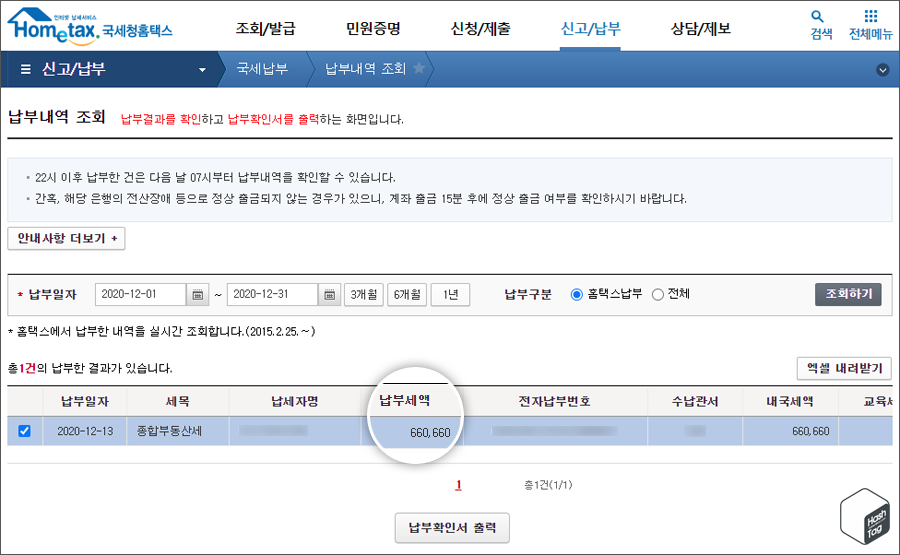Screen dimensions: 900x555
Task: Go to page 1 in pagination
Action: 458,485
